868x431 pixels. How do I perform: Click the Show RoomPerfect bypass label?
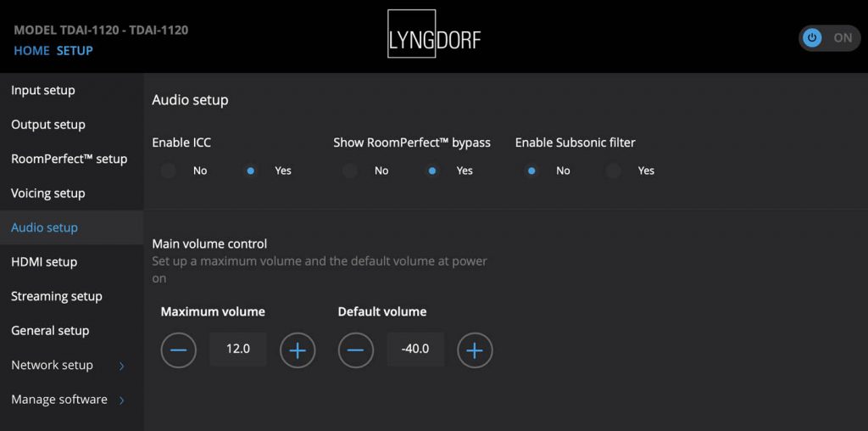click(412, 143)
